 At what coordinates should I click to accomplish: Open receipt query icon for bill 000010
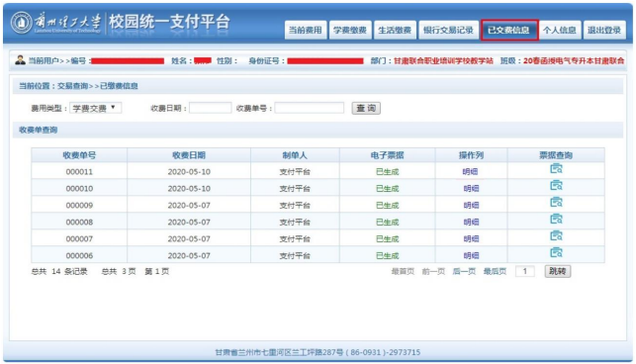coord(556,186)
